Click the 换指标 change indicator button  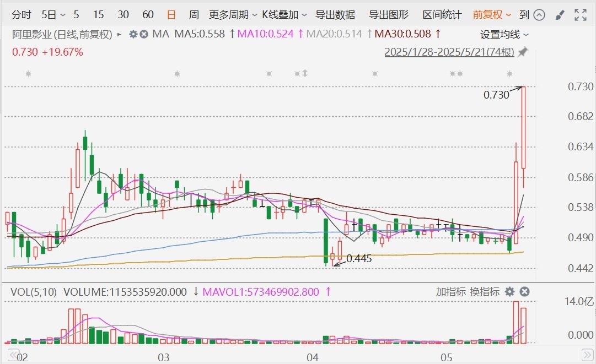coord(484,292)
